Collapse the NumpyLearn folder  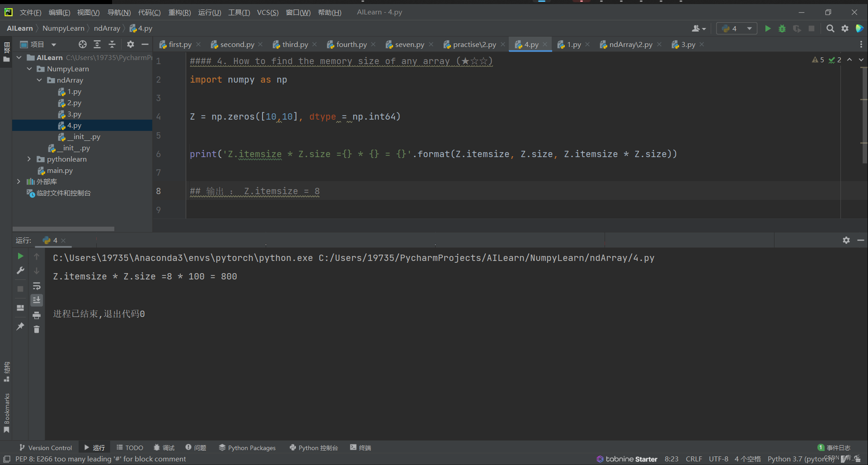tap(29, 69)
